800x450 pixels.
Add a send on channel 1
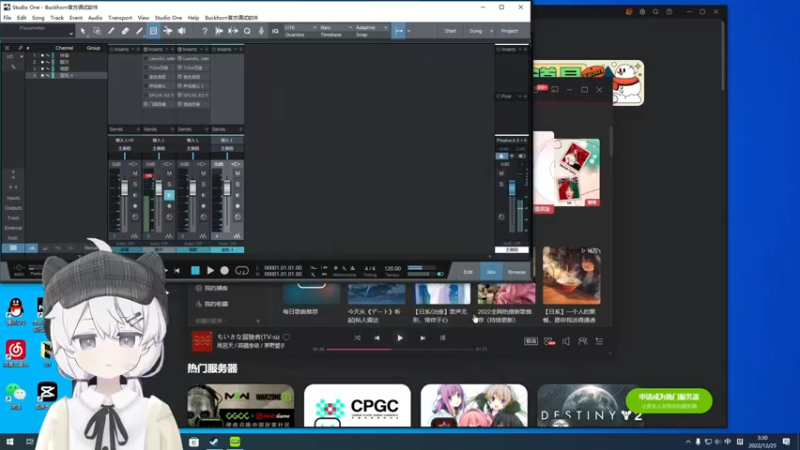[x=138, y=129]
